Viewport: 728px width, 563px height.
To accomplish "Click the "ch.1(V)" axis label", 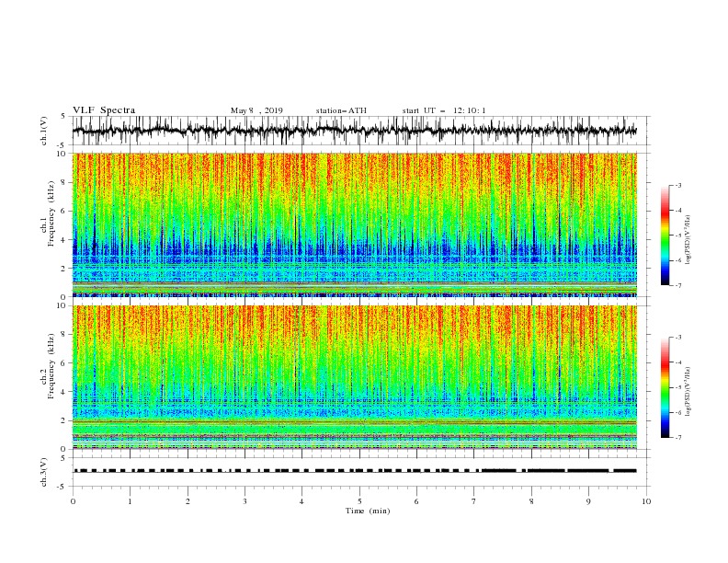I will [x=44, y=131].
